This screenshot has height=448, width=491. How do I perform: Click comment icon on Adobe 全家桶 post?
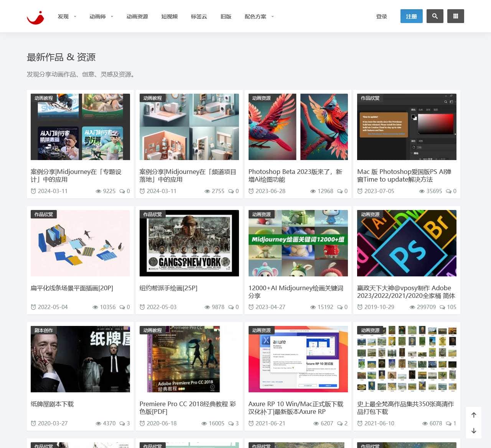(x=442, y=307)
